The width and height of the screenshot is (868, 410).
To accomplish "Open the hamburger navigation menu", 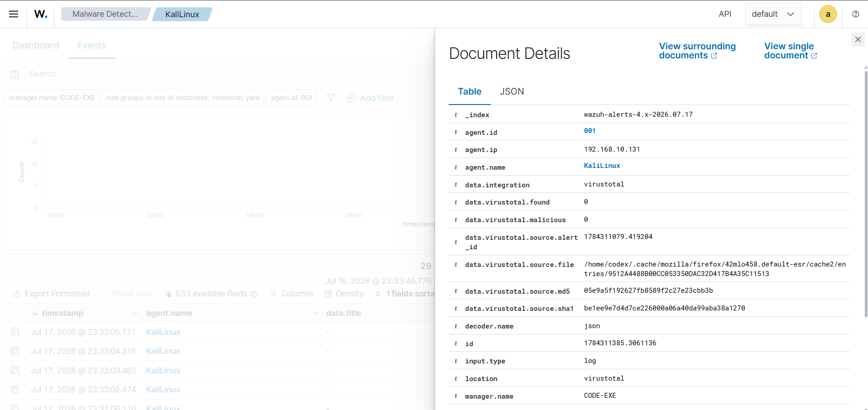I will [14, 14].
